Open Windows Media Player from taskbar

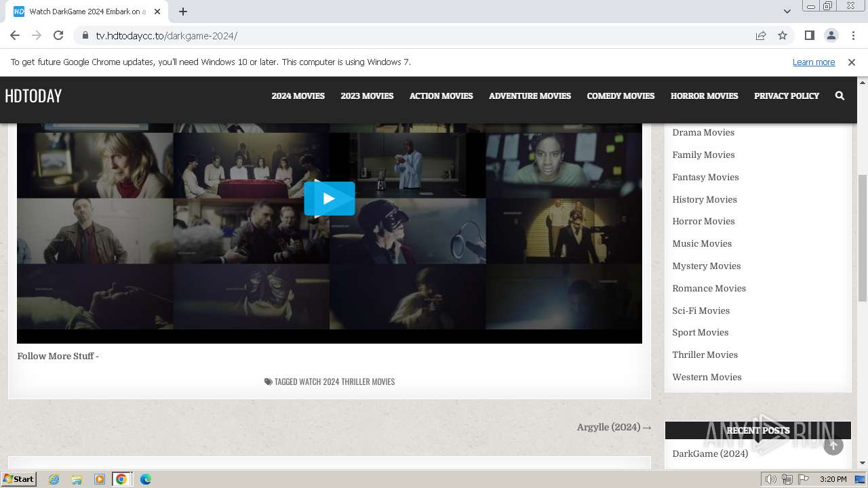(x=100, y=479)
